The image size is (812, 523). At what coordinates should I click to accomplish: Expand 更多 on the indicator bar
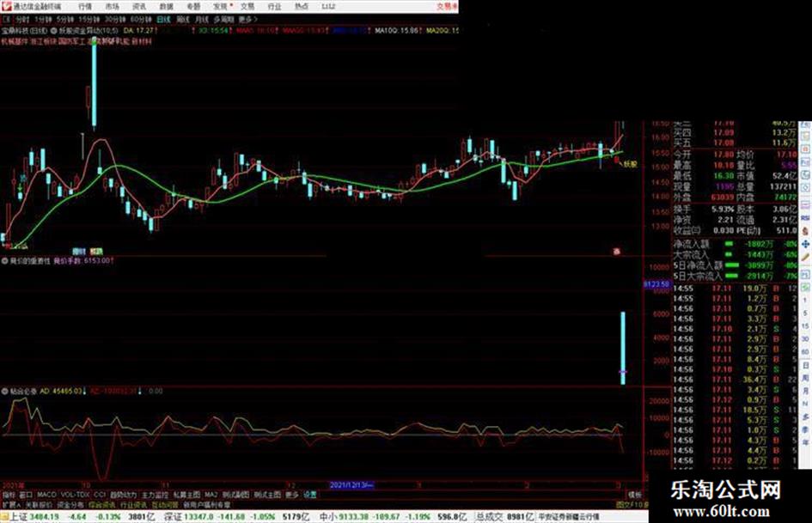292,495
